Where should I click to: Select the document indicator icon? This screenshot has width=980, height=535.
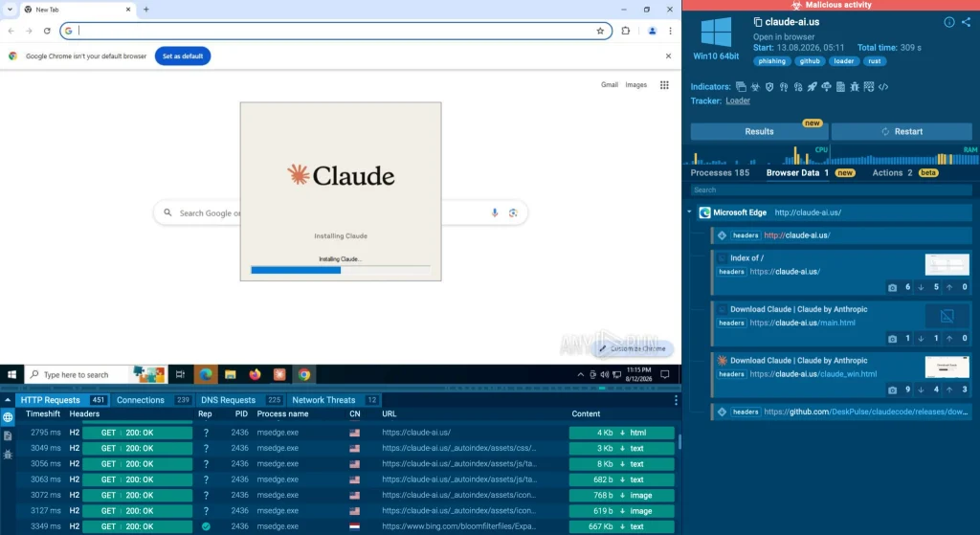tap(840, 87)
